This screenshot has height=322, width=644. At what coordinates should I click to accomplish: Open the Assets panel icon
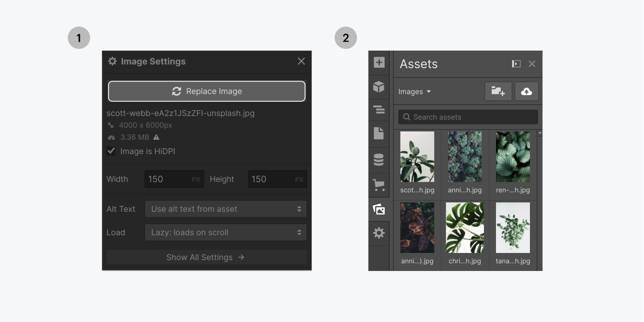tap(379, 209)
